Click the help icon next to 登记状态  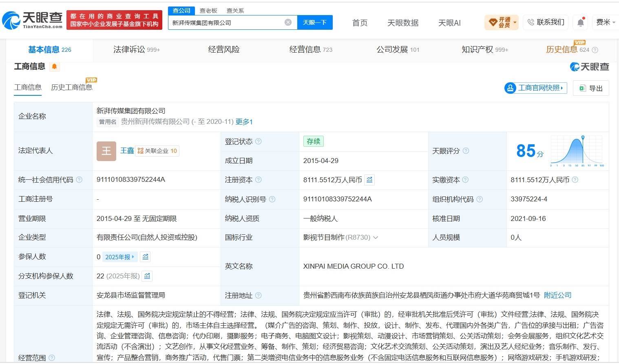tap(258, 141)
